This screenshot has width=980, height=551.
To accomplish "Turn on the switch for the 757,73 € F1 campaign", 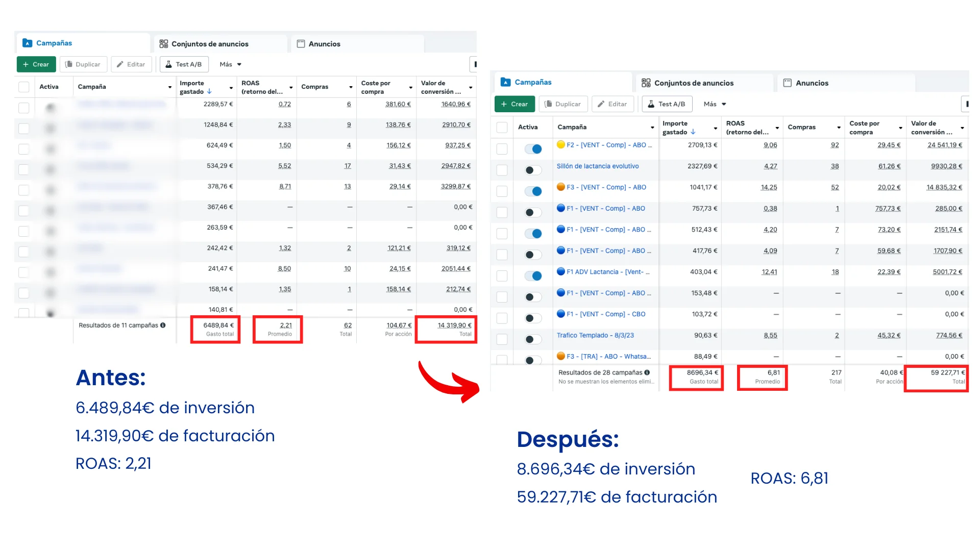I will [x=533, y=212].
